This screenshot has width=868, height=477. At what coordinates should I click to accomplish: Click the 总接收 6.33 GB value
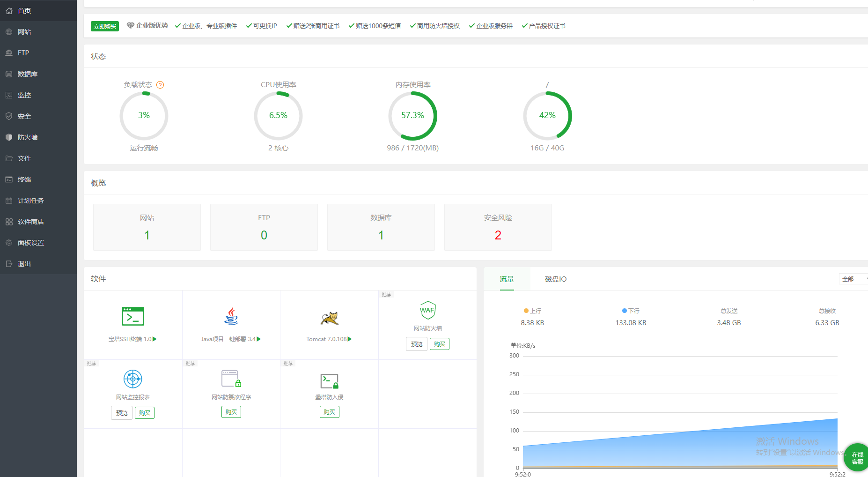coord(827,323)
